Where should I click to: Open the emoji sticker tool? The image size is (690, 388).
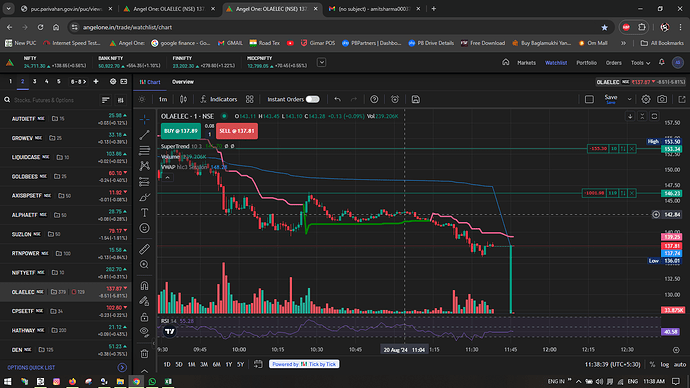[144, 228]
